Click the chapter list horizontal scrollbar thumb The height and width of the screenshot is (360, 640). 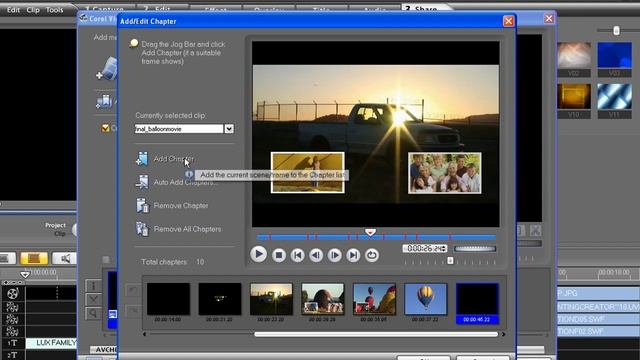376,334
